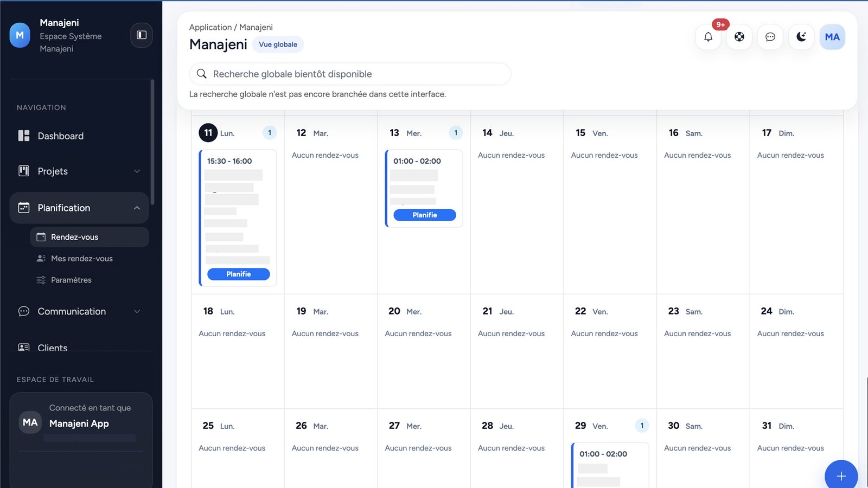
Task: Open the Communication menu item
Action: pos(79,311)
